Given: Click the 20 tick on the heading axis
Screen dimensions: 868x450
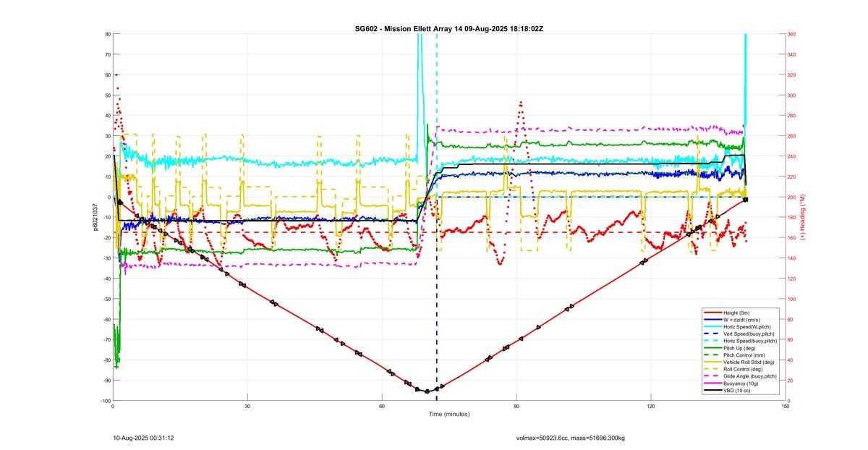Looking at the screenshot, I should (791, 381).
